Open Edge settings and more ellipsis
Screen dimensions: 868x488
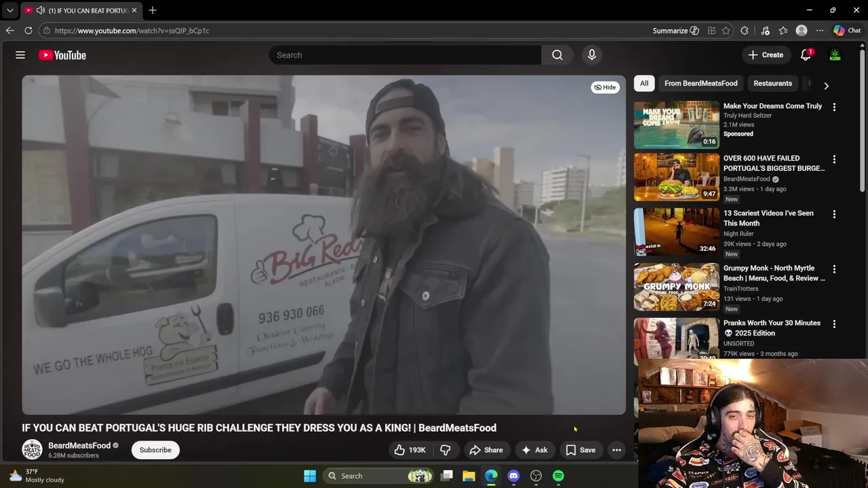820,30
